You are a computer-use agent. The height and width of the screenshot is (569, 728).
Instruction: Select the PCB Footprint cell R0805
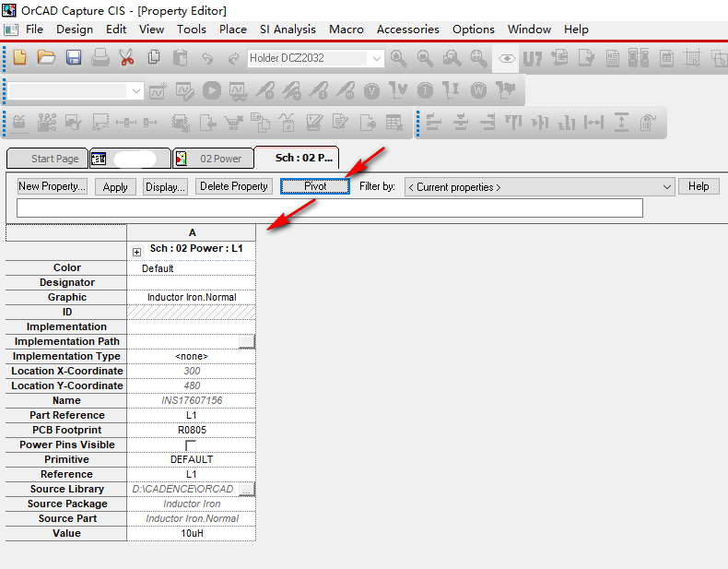coord(192,430)
